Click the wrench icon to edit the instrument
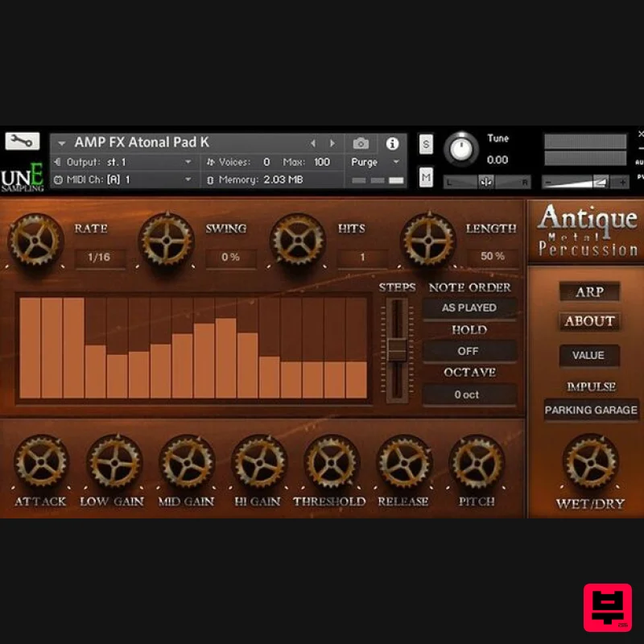 23,140
